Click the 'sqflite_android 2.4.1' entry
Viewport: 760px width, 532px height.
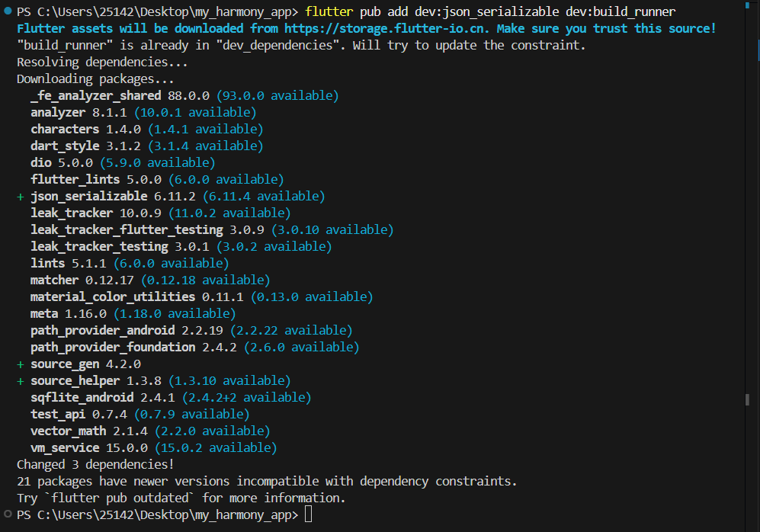click(x=103, y=398)
